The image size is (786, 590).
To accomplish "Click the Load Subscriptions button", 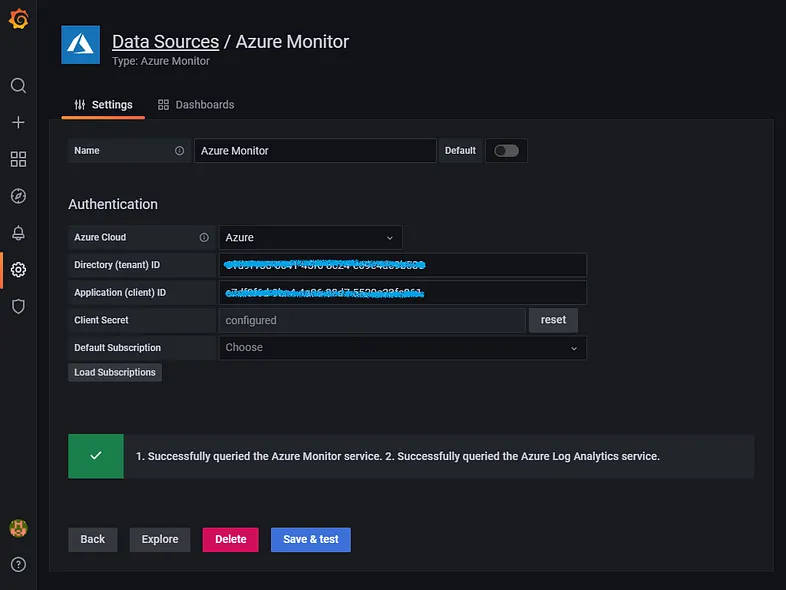I will 115,372.
